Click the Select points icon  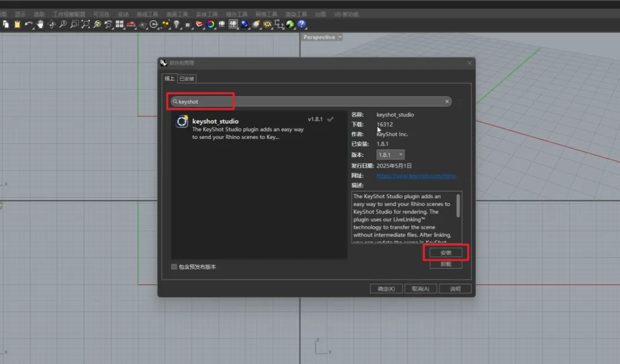[x=166, y=24]
